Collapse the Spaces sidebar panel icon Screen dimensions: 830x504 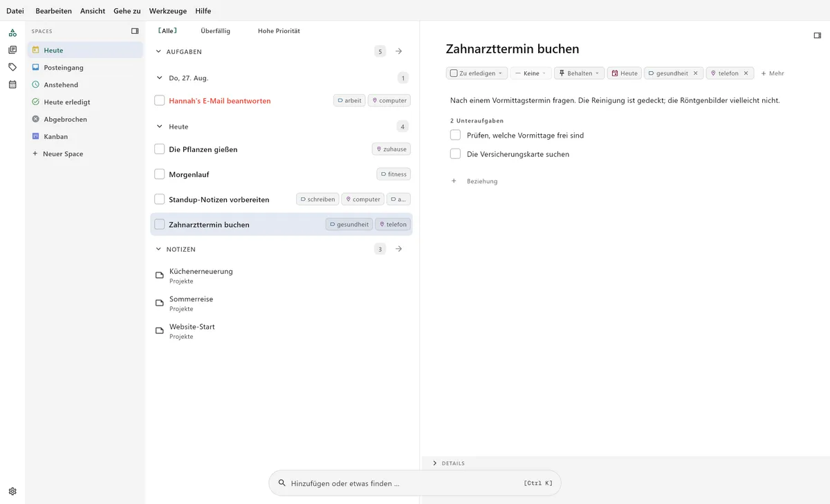coord(135,31)
